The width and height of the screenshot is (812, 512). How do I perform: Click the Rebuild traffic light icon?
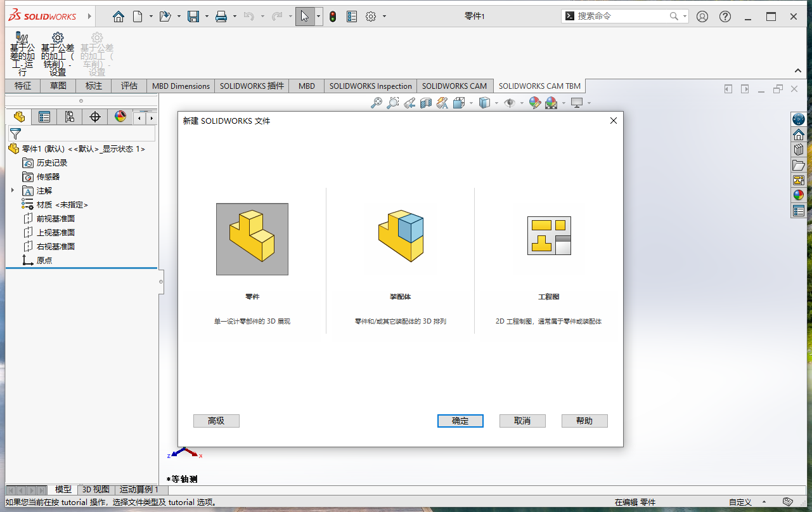pyautogui.click(x=333, y=16)
